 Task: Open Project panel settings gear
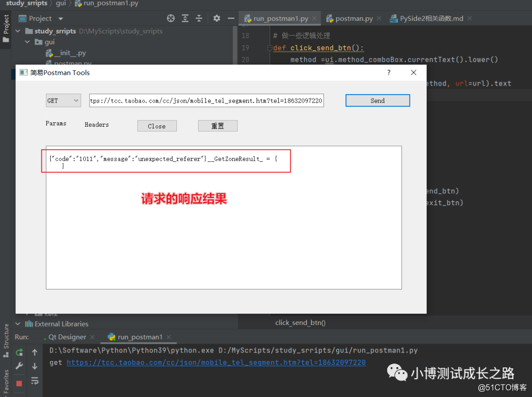[216, 18]
